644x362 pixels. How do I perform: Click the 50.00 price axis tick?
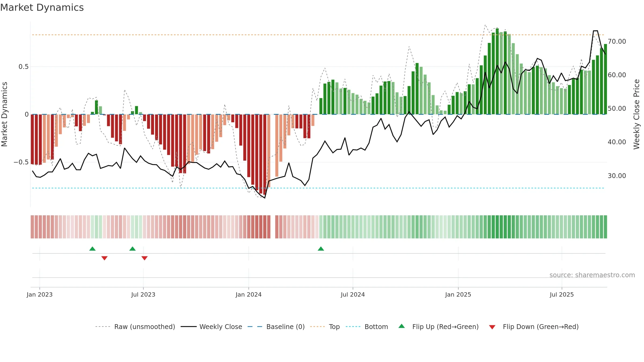[617, 108]
